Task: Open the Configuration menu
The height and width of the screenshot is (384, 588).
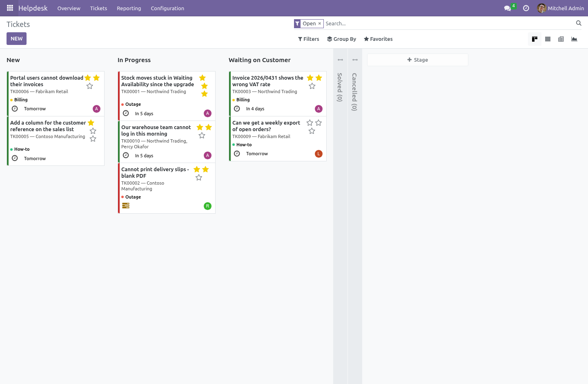Action: (167, 8)
